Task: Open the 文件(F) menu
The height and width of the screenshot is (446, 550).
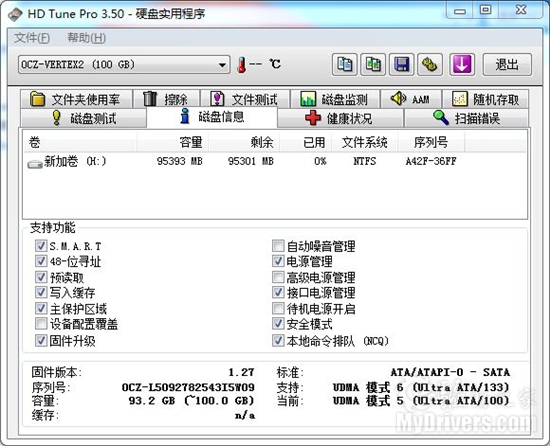Action: [32, 38]
